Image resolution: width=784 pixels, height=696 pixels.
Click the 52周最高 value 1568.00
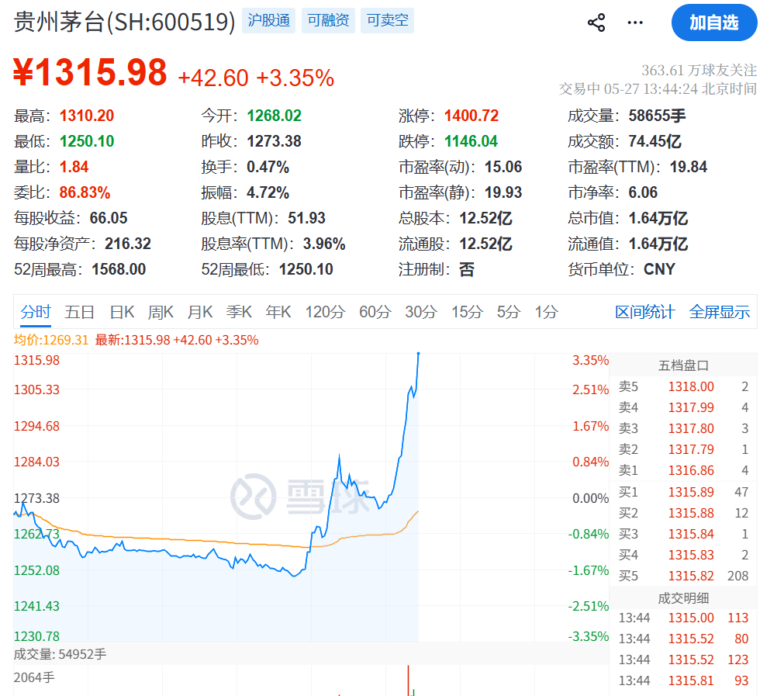(119, 270)
